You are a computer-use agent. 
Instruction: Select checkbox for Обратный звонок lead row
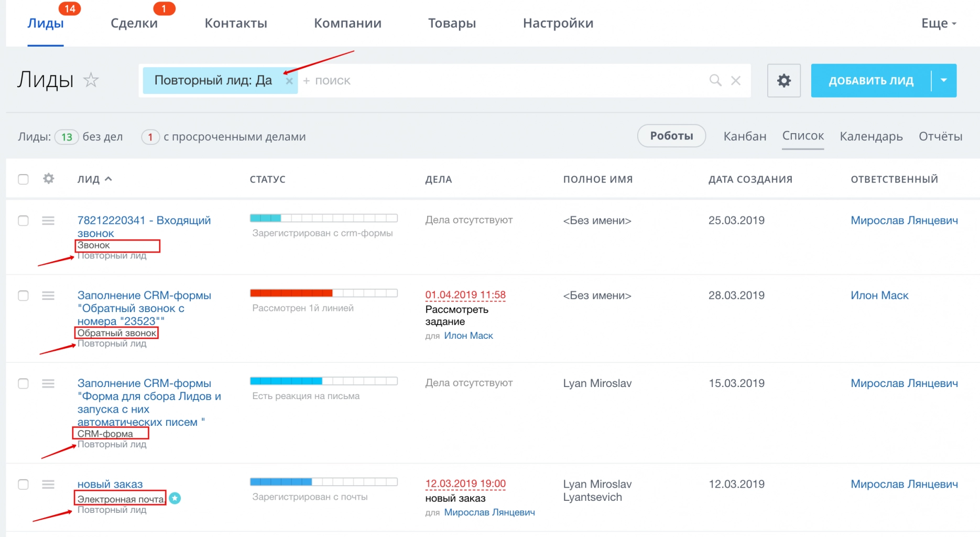23,296
